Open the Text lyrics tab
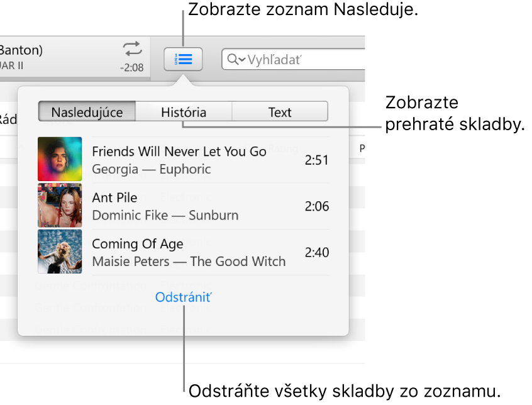The image size is (532, 405). tap(280, 113)
